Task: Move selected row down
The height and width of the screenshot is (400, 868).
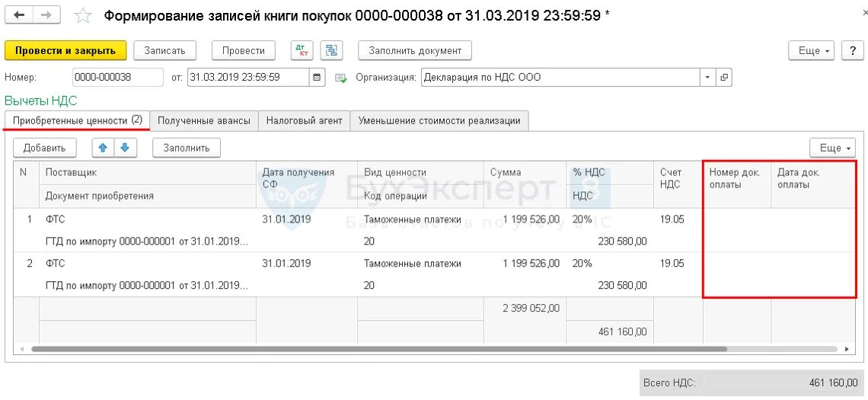Action: (125, 148)
